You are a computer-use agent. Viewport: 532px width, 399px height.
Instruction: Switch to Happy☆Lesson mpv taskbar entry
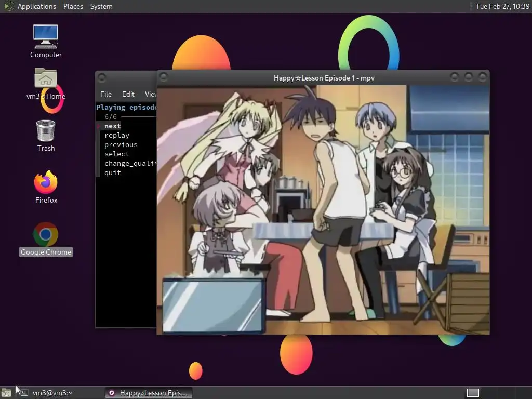148,393
